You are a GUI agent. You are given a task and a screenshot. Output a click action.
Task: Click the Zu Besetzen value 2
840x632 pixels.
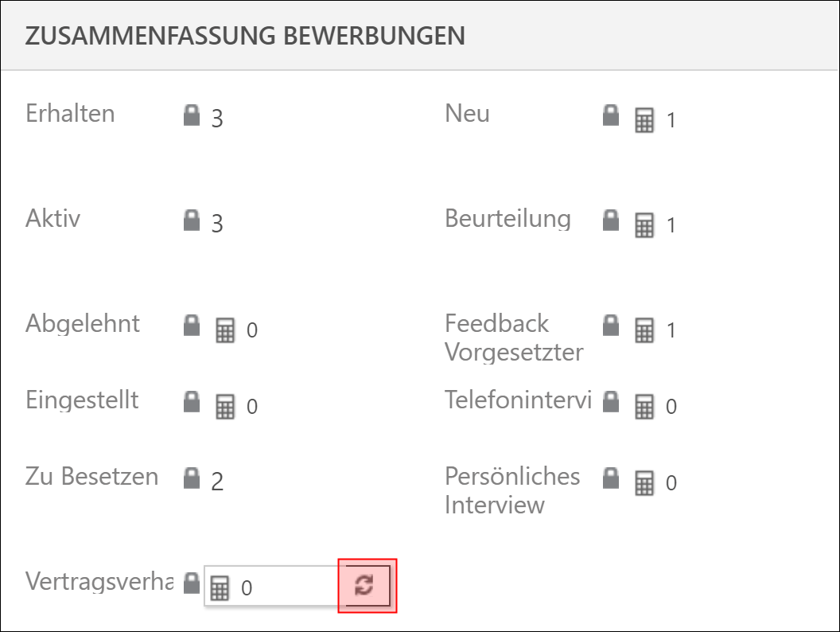(217, 482)
